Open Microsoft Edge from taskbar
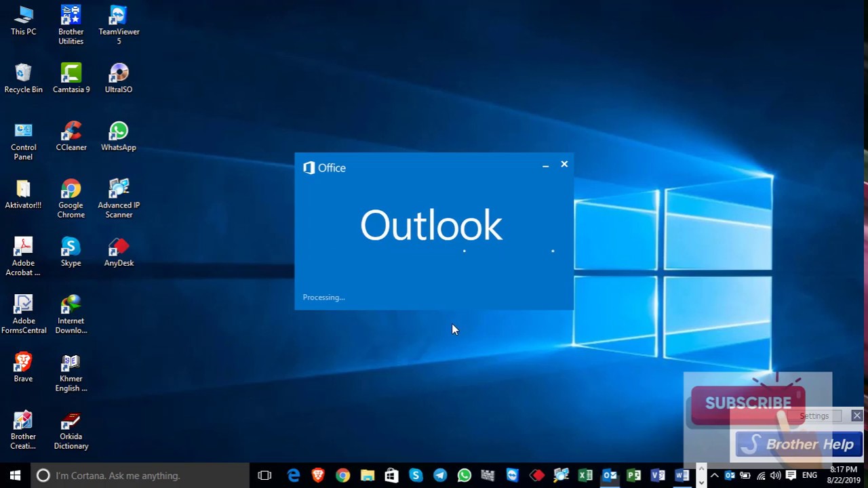868x488 pixels. tap(294, 476)
